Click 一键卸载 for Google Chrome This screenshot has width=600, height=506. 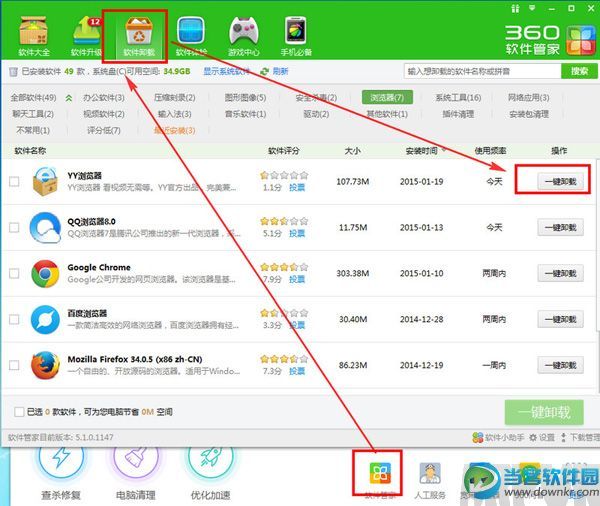click(x=561, y=273)
